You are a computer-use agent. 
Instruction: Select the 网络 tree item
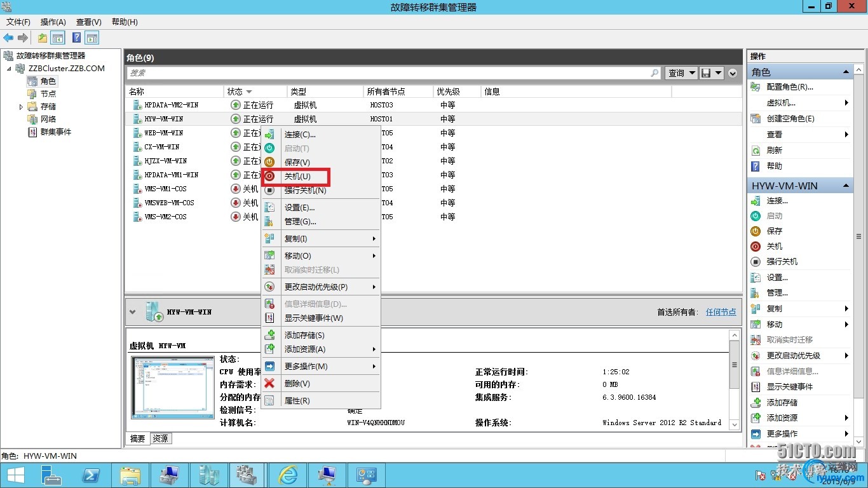[x=48, y=119]
